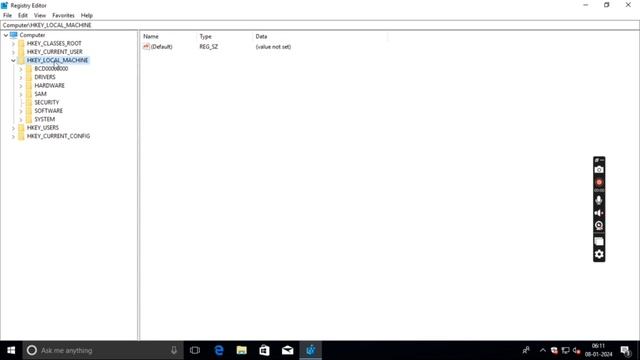Viewport: 640px width, 360px height.
Task: Click the registry path address bar
Action: tap(320, 25)
